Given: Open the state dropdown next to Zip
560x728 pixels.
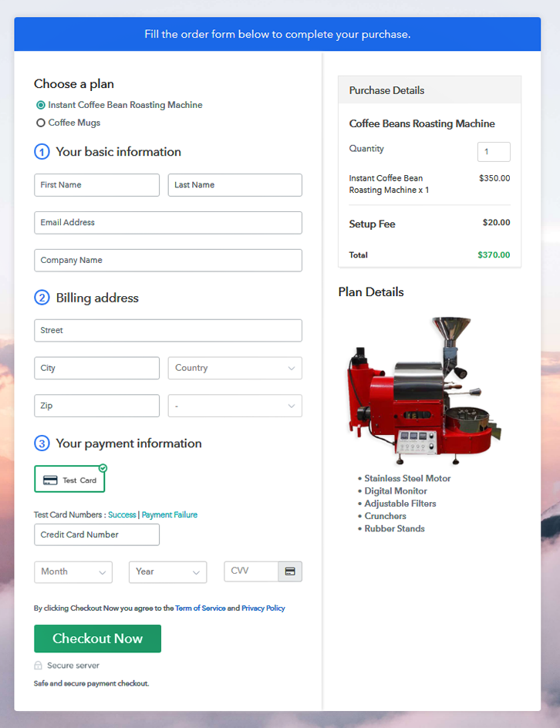Looking at the screenshot, I should pos(235,406).
